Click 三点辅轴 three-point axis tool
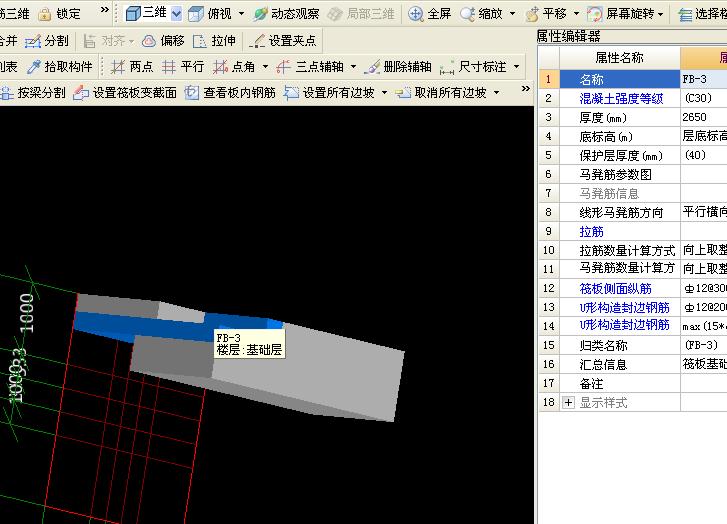 coord(310,67)
